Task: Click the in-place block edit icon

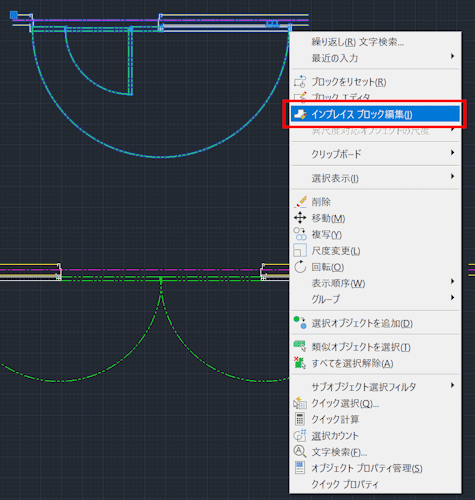Action: point(300,114)
